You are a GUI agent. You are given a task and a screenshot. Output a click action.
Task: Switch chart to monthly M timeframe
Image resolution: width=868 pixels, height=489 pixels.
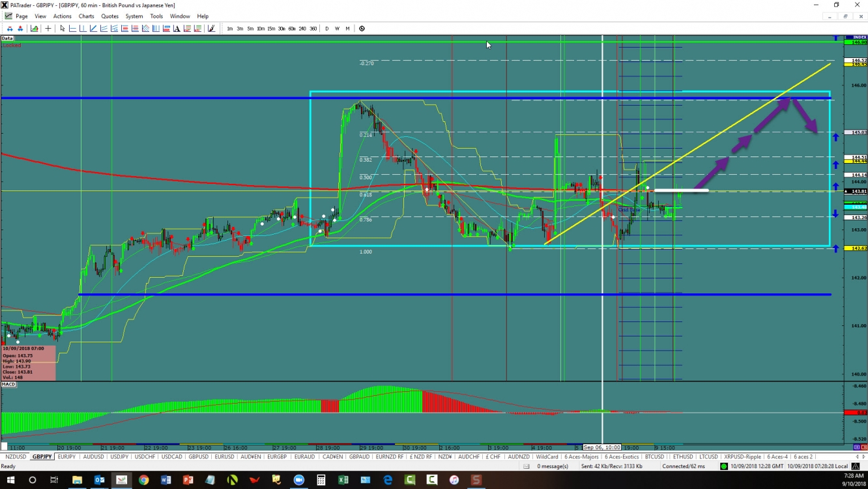point(347,29)
